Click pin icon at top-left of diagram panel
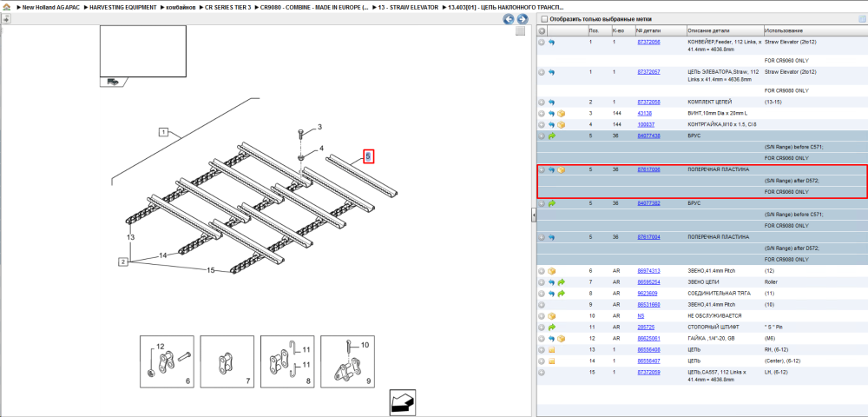Screen dimensions: 868x417 coord(5,19)
